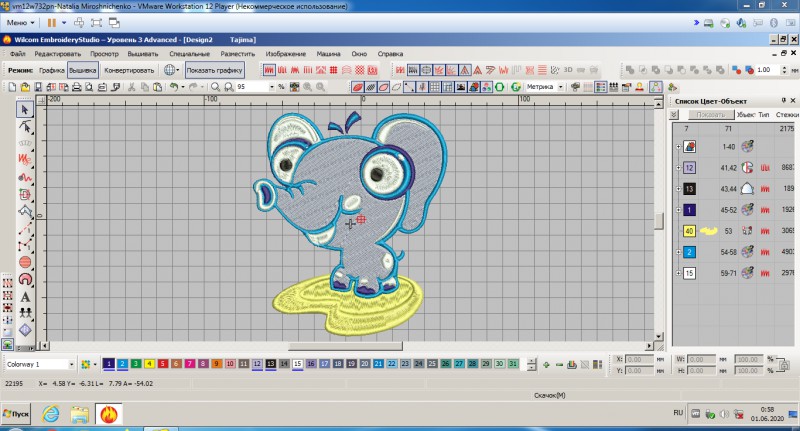
Task: Expand color 2 row in object list
Action: click(678, 252)
